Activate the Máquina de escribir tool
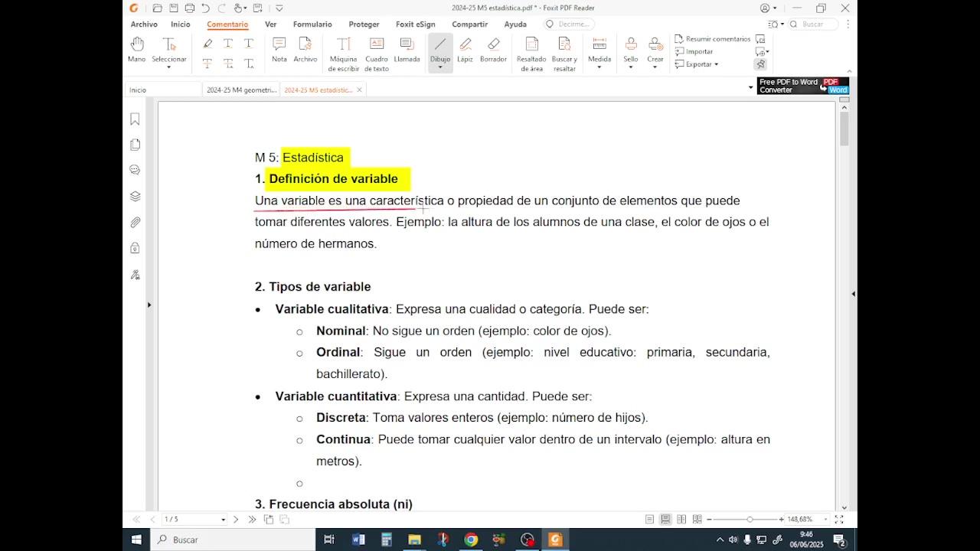This screenshot has height=551, width=980. tap(344, 54)
